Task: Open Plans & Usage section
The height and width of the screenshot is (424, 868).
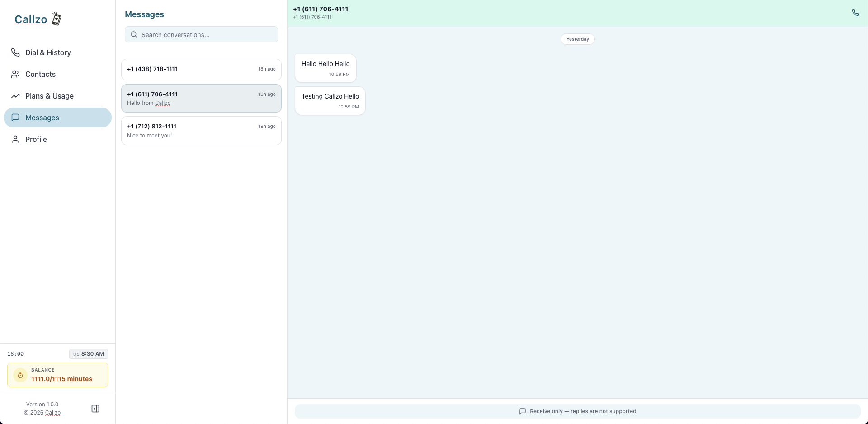Action: tap(57, 96)
